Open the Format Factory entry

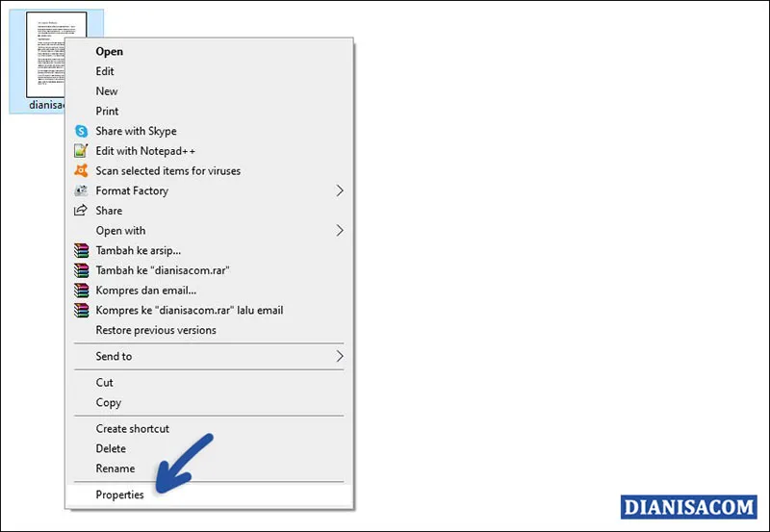click(209, 190)
